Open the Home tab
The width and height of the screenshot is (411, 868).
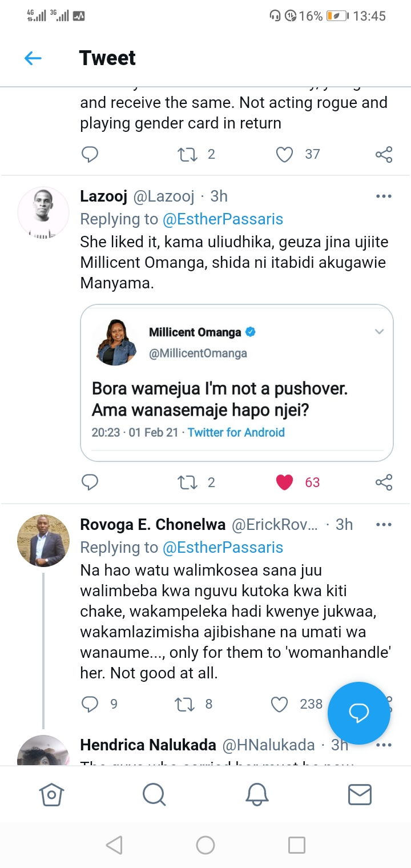(51, 794)
